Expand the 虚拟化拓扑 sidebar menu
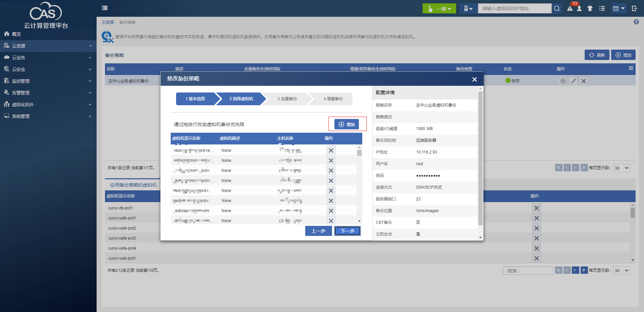Image resolution: width=644 pixels, height=312 pixels. click(x=48, y=105)
